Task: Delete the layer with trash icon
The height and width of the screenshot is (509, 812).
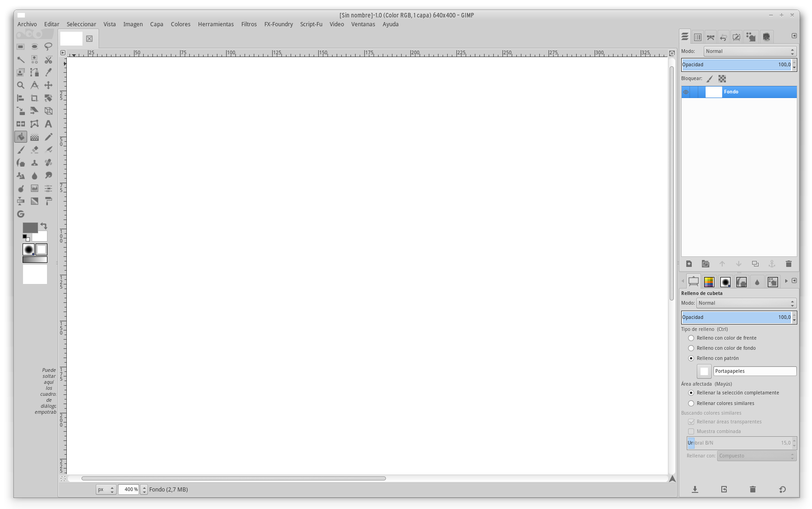Action: 789,264
